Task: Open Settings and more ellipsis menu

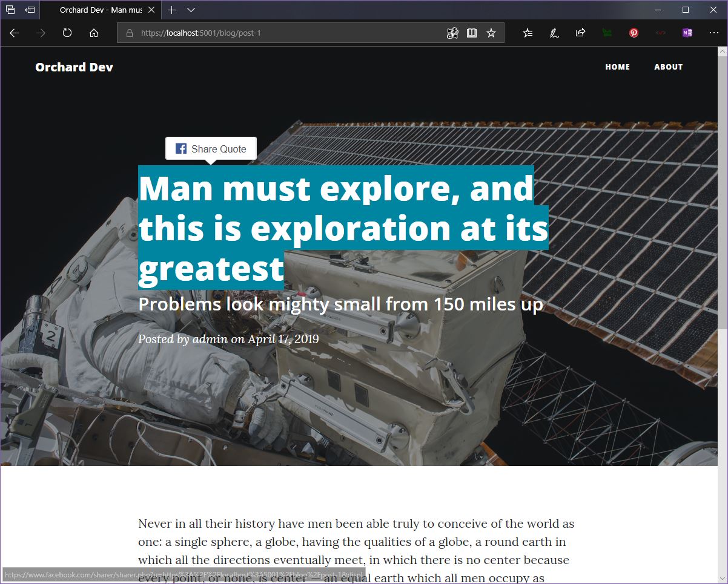Action: pos(713,33)
